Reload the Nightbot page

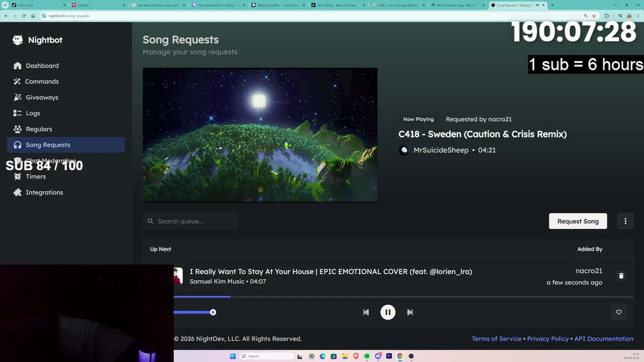click(24, 16)
